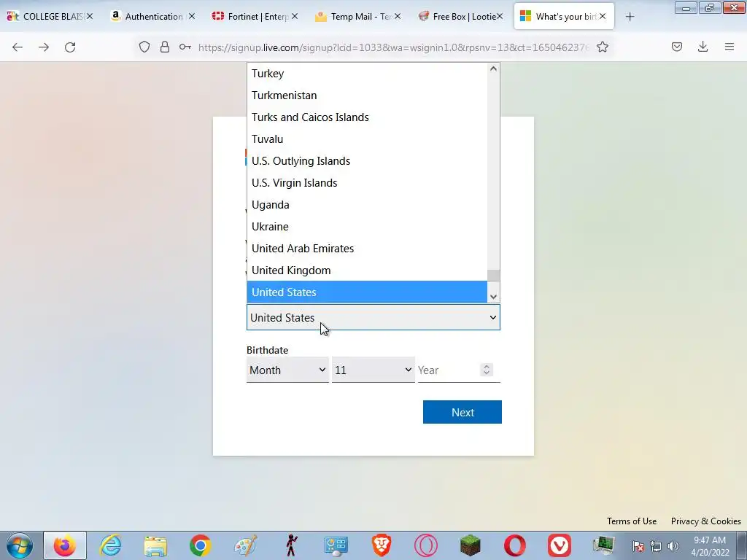Open the Privacy & Cookies link
This screenshot has width=747, height=560.
(x=706, y=521)
